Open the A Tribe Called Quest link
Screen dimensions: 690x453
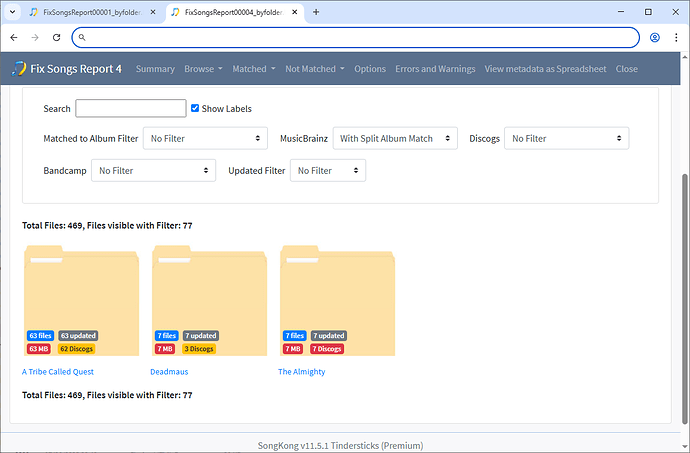tap(58, 372)
